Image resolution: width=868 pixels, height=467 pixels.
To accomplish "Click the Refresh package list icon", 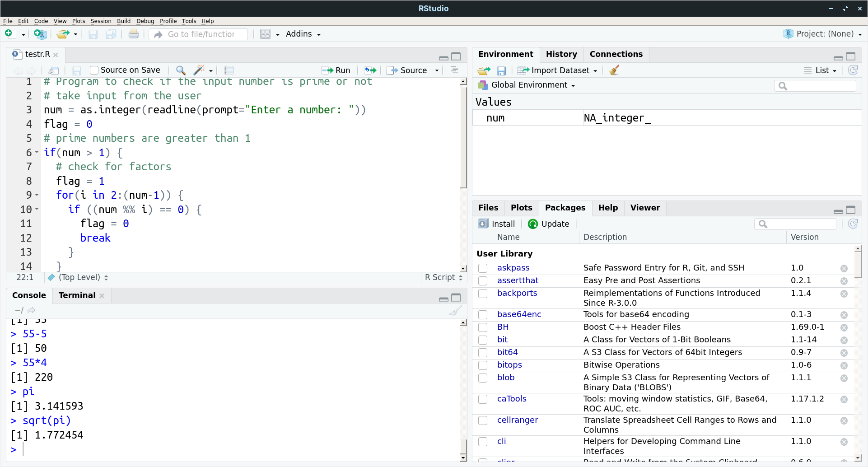I will tap(853, 224).
